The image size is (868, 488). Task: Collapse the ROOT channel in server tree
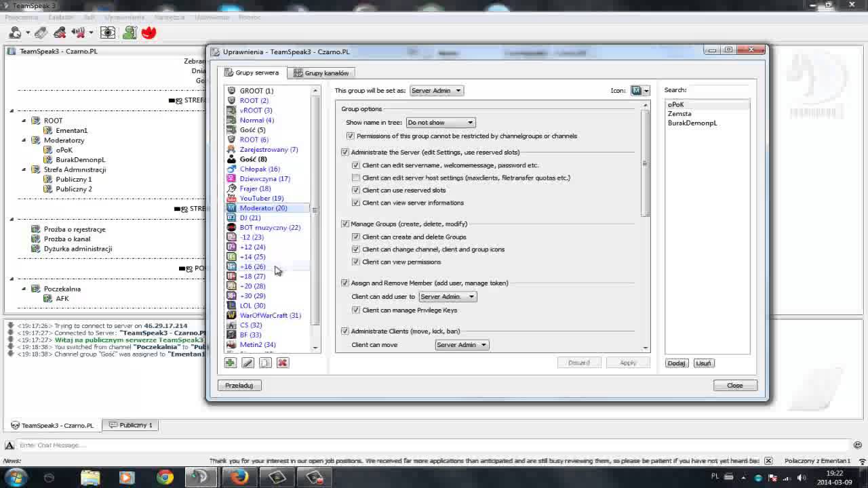(24, 121)
